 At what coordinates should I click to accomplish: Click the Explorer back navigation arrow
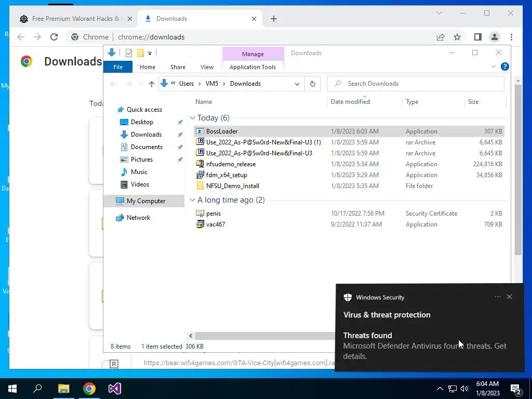113,84
